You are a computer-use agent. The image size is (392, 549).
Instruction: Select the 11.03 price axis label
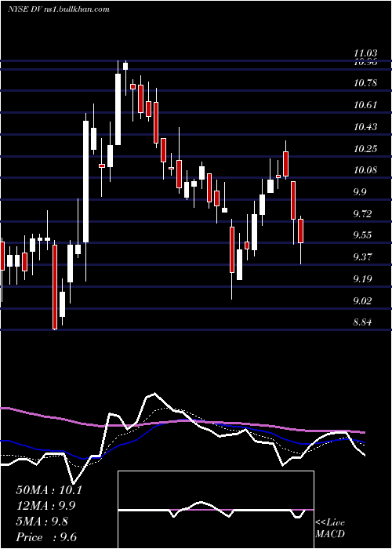365,53
